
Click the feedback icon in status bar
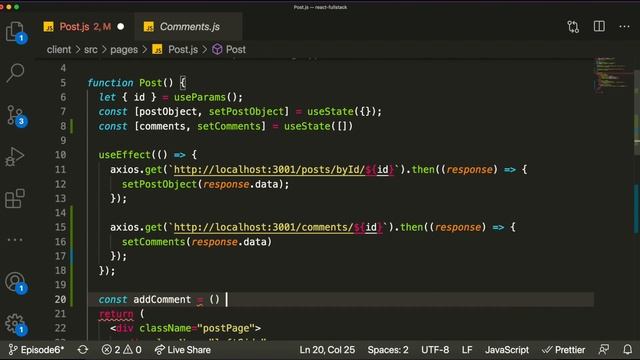pyautogui.click(x=604, y=350)
